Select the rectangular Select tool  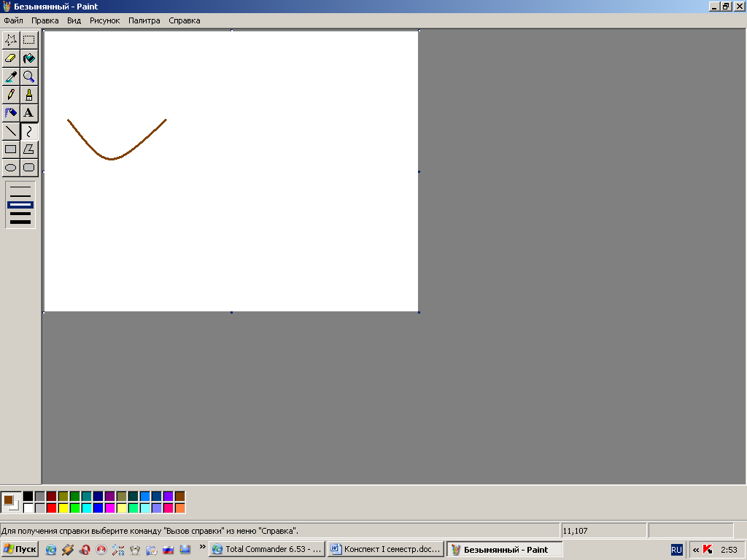click(x=29, y=40)
